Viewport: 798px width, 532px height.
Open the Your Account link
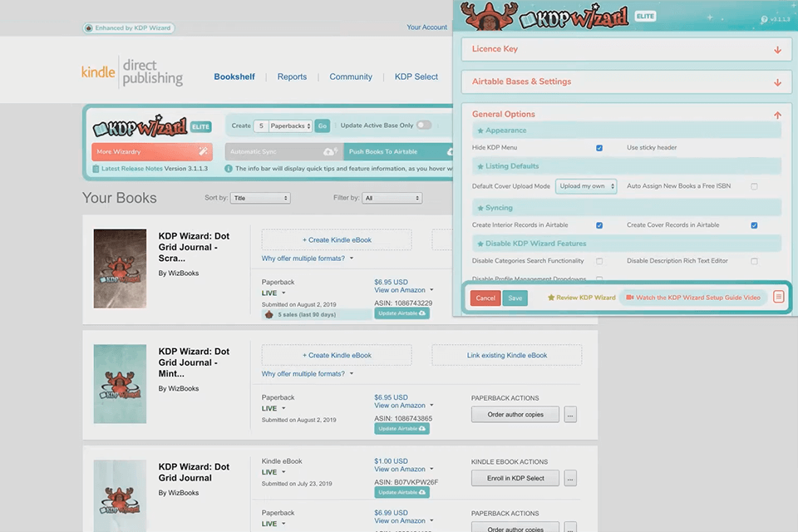[x=426, y=27]
